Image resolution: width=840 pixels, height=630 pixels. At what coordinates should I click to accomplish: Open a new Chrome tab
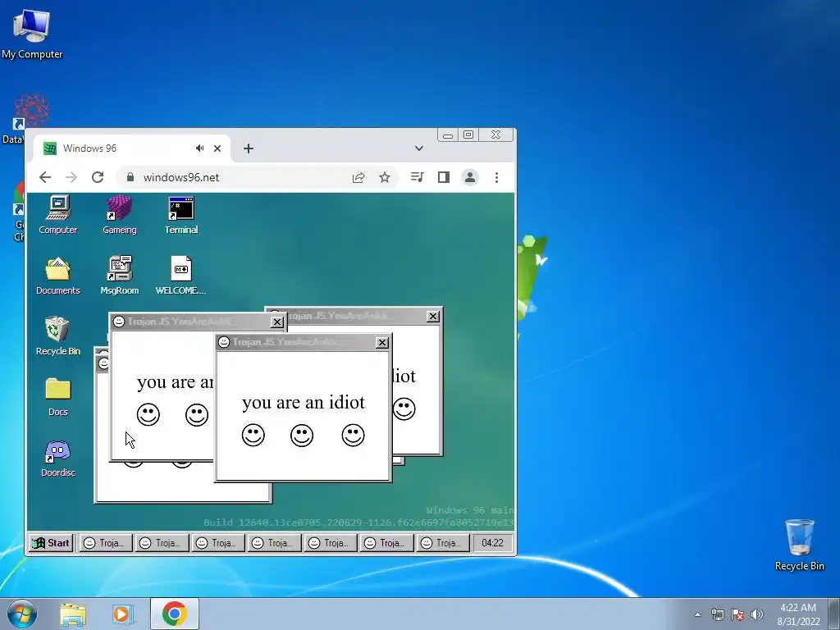click(x=248, y=148)
